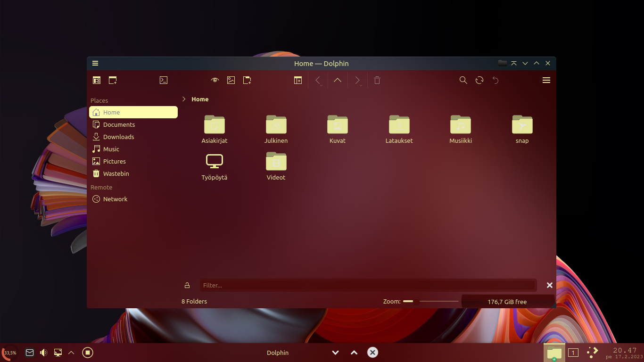Click the Dolphin task label in the panel
This screenshot has width=644, height=362.
[x=278, y=353]
